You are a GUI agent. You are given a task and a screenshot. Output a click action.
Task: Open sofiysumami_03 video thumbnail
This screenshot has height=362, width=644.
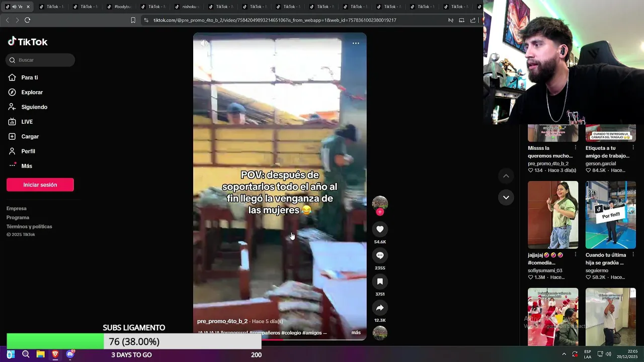click(x=553, y=215)
